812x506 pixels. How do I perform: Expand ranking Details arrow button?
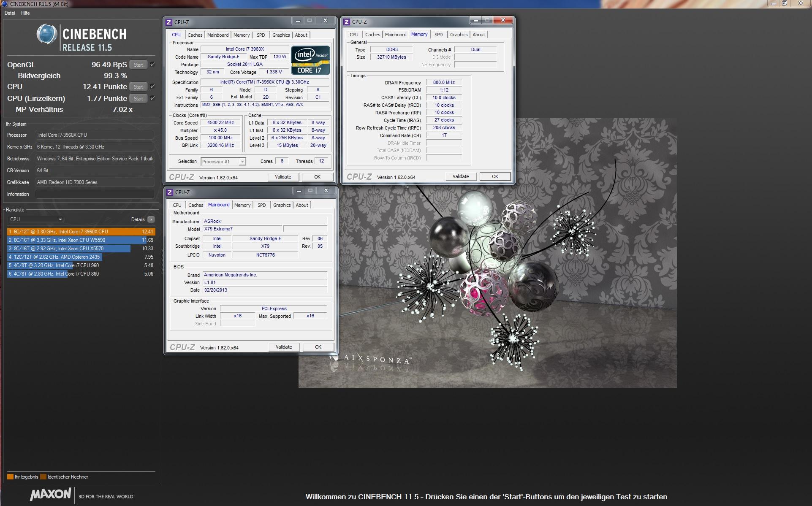[x=151, y=219]
